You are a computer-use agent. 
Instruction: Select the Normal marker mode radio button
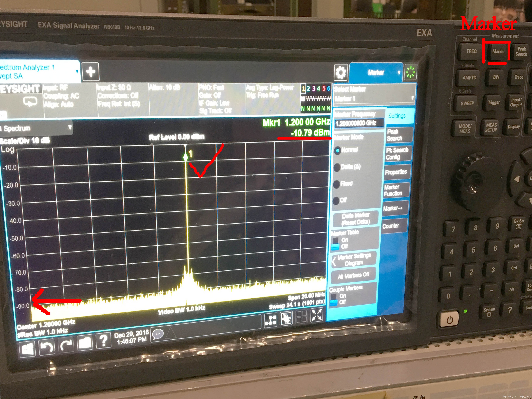338,151
